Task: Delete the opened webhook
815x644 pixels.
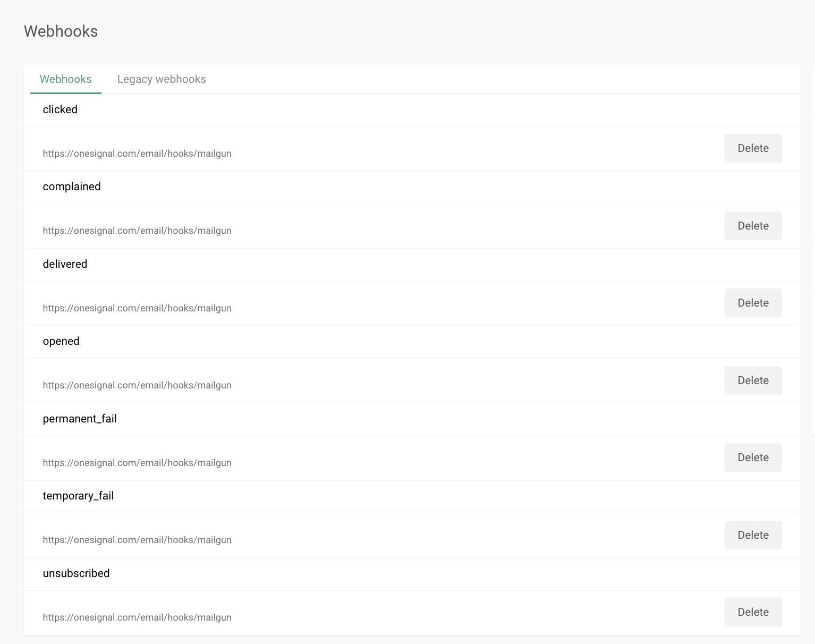Action: click(753, 380)
